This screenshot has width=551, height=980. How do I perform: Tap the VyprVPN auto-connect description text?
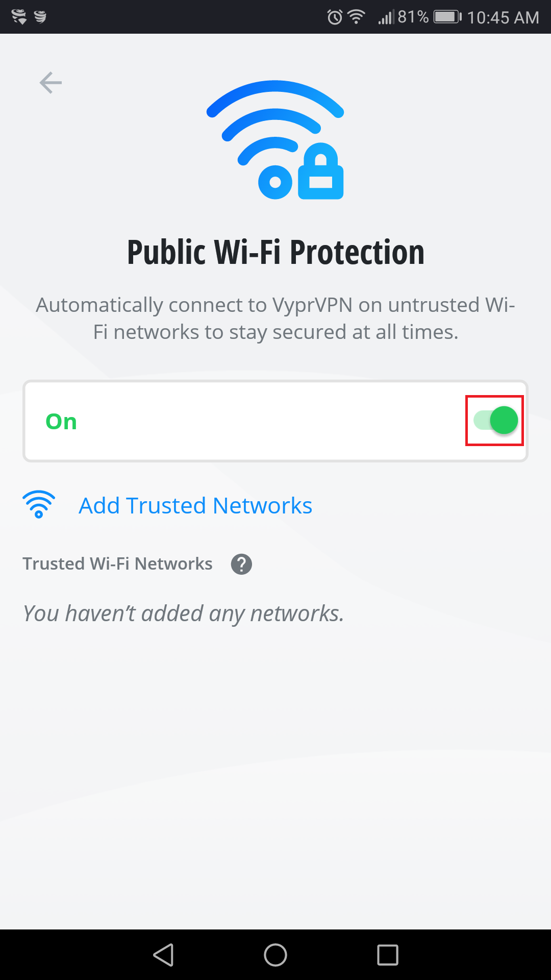(275, 318)
